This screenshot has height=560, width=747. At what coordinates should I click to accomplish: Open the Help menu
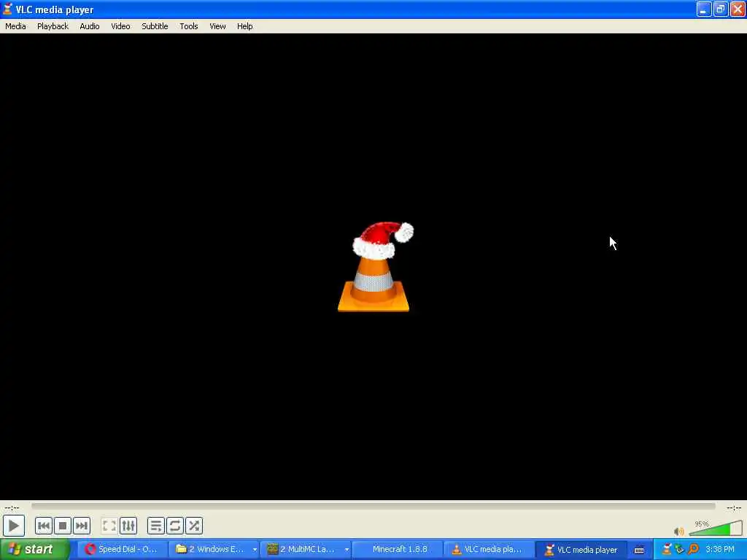[245, 26]
